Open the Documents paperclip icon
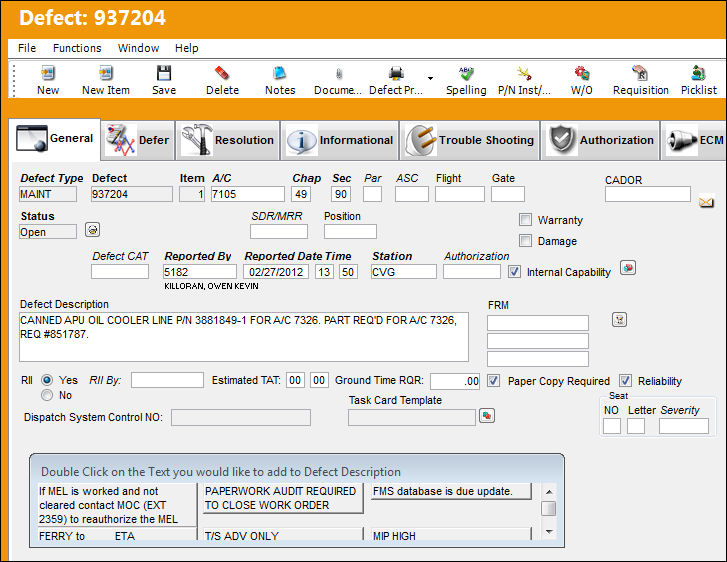This screenshot has width=727, height=562. [338, 73]
